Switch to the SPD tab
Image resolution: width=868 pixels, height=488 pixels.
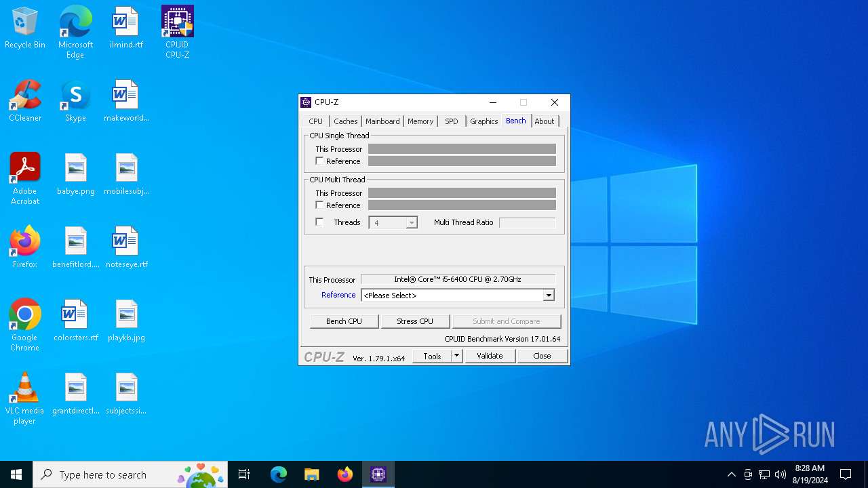point(452,121)
